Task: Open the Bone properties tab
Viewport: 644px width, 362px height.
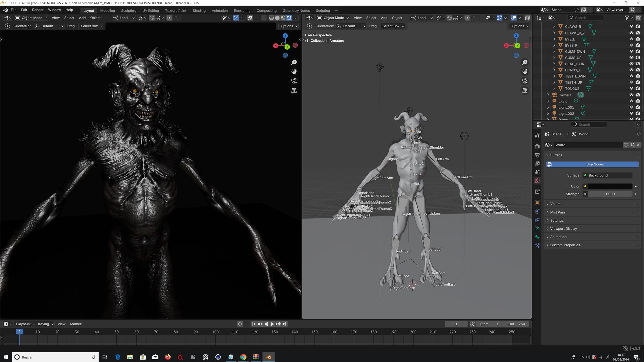Action: [x=537, y=237]
